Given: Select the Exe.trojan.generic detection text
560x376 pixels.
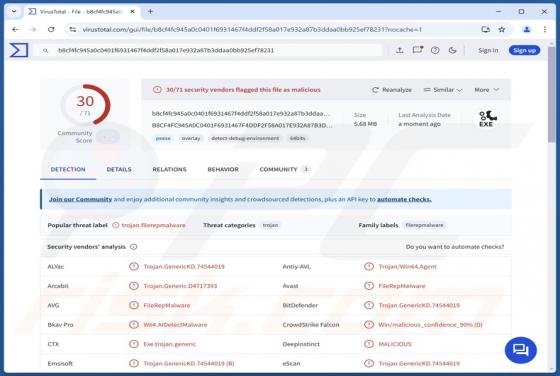Looking at the screenshot, I should click(x=170, y=344).
